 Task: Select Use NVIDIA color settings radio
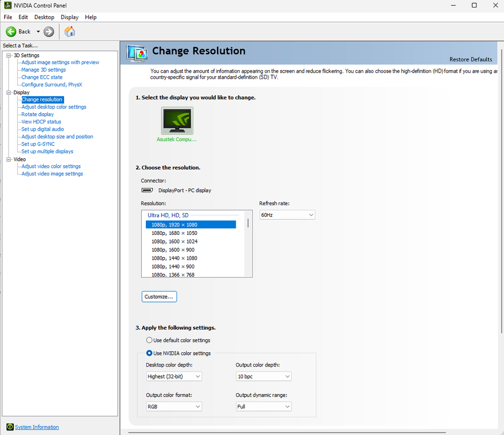click(149, 353)
